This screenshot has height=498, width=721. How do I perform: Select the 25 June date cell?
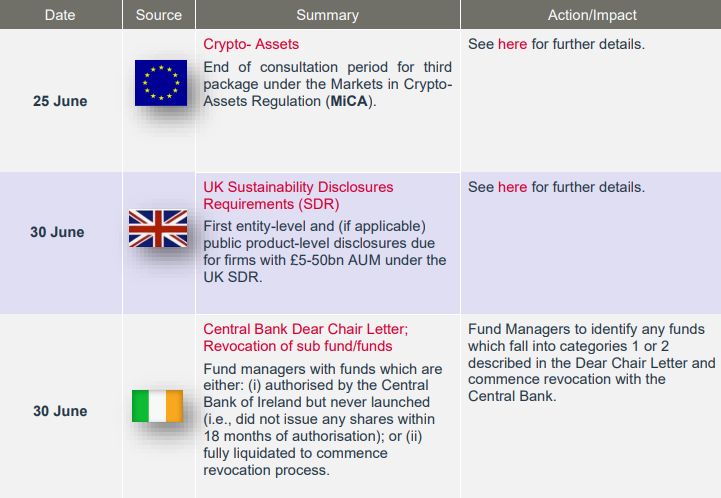click(x=58, y=101)
